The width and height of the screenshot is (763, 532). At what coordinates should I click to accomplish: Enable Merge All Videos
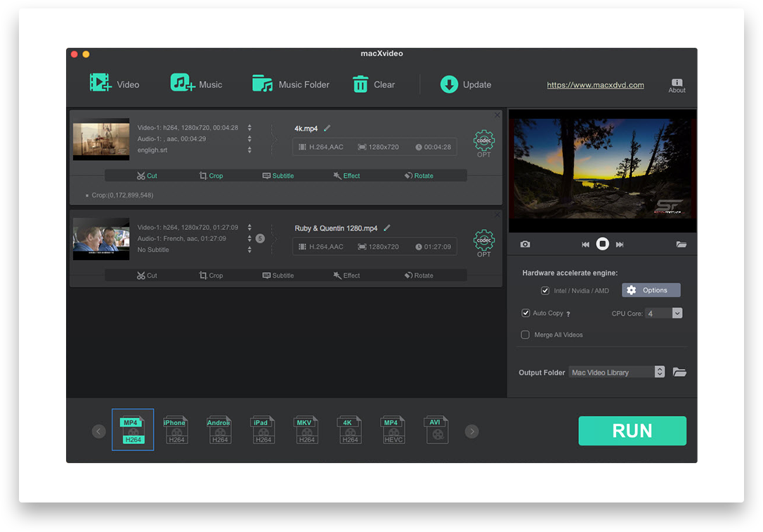click(x=526, y=335)
